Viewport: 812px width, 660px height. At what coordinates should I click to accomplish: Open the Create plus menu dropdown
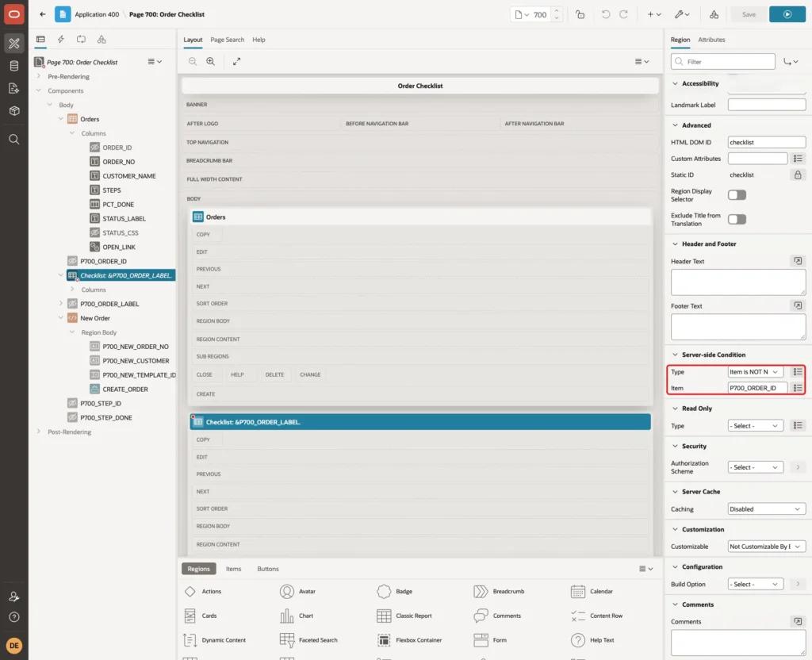point(654,14)
